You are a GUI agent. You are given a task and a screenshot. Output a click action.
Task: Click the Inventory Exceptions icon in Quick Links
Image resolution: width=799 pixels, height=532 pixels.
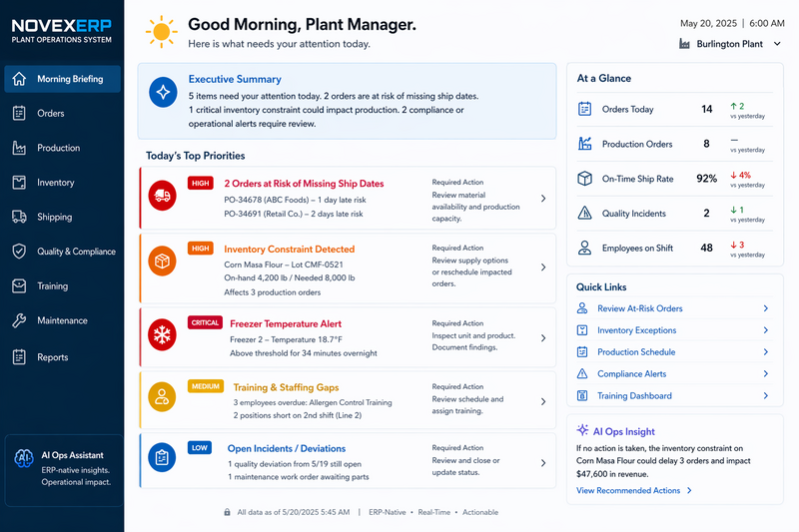point(582,330)
